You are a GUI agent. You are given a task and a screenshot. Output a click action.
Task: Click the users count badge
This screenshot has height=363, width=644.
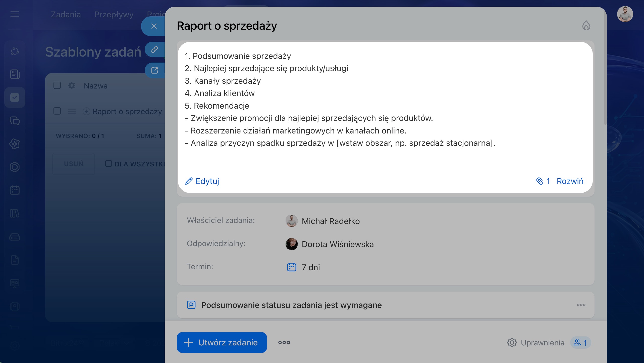point(580,343)
